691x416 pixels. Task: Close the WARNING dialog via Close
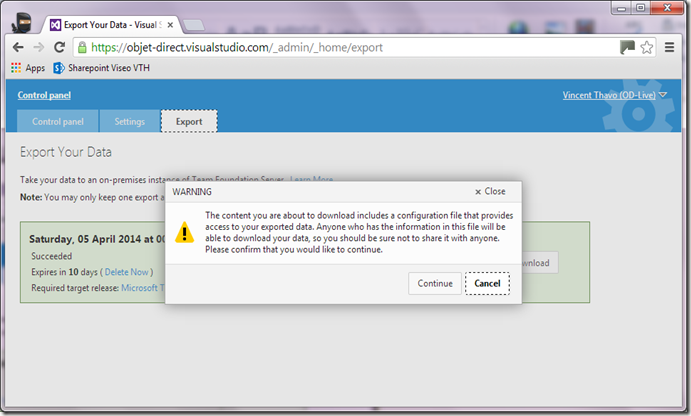coord(490,192)
